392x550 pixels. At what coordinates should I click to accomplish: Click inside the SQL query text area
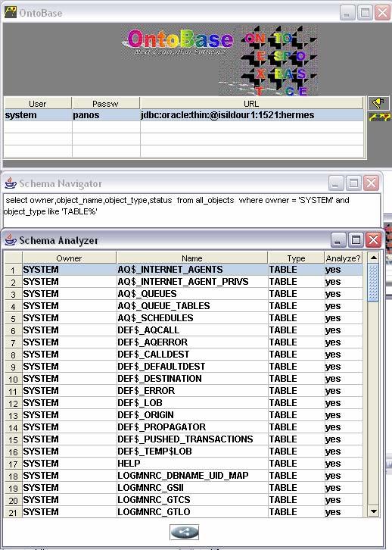191,211
